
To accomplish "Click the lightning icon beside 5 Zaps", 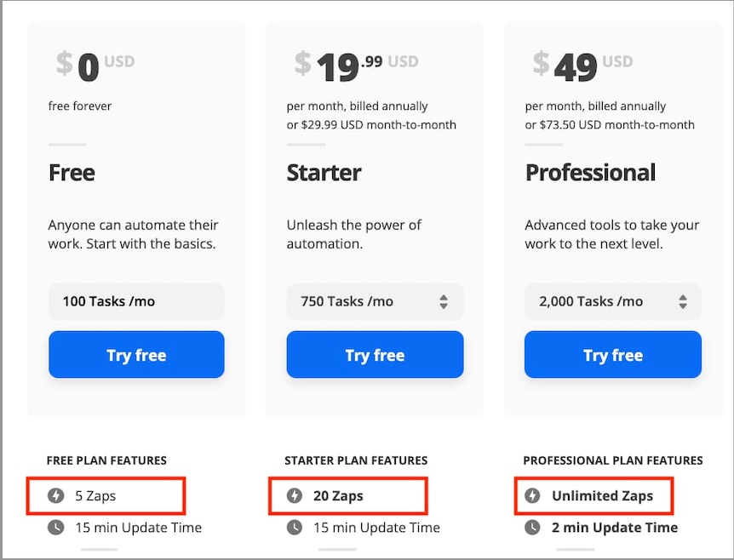I will [56, 495].
